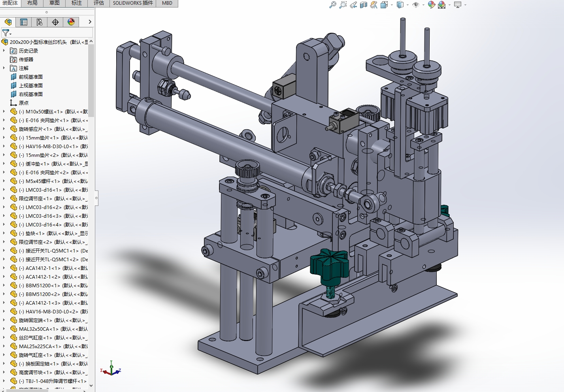
Task: Click the Zoom to Fit icon
Action: [333, 5]
